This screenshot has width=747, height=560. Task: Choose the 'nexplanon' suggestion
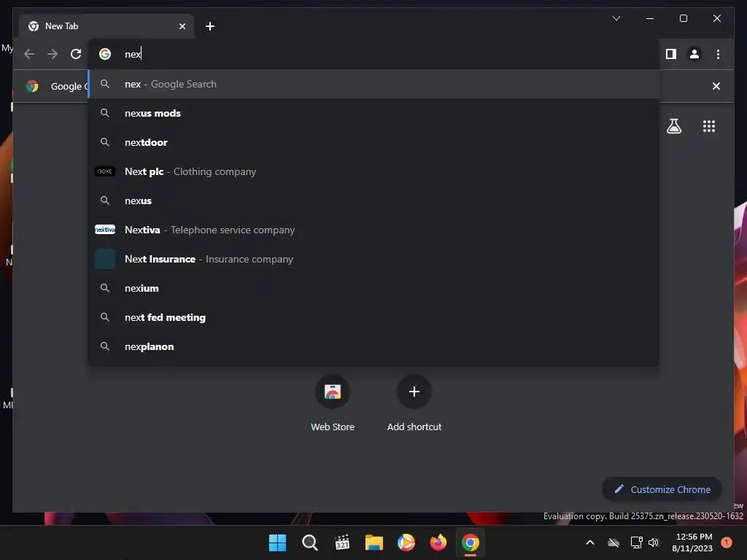[373, 346]
